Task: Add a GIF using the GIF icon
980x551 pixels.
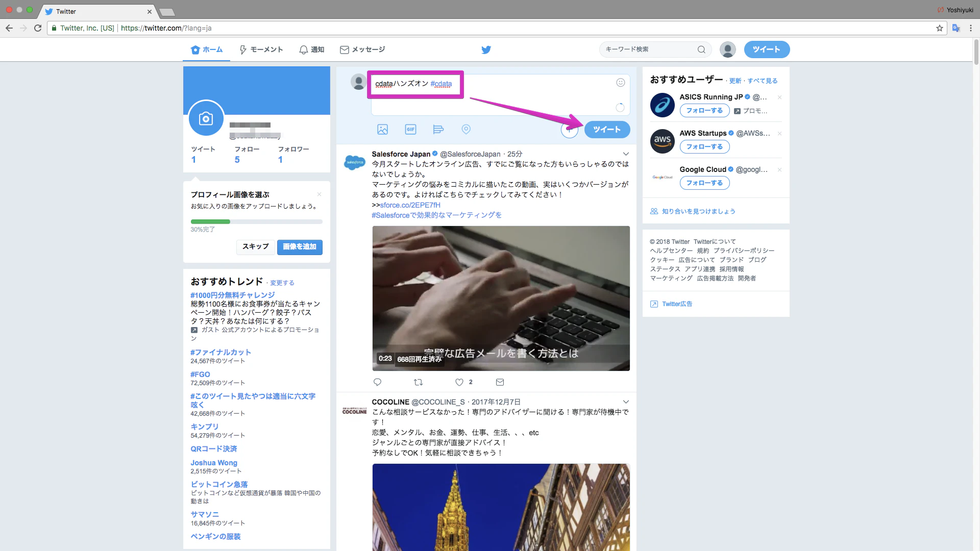Action: [410, 130]
